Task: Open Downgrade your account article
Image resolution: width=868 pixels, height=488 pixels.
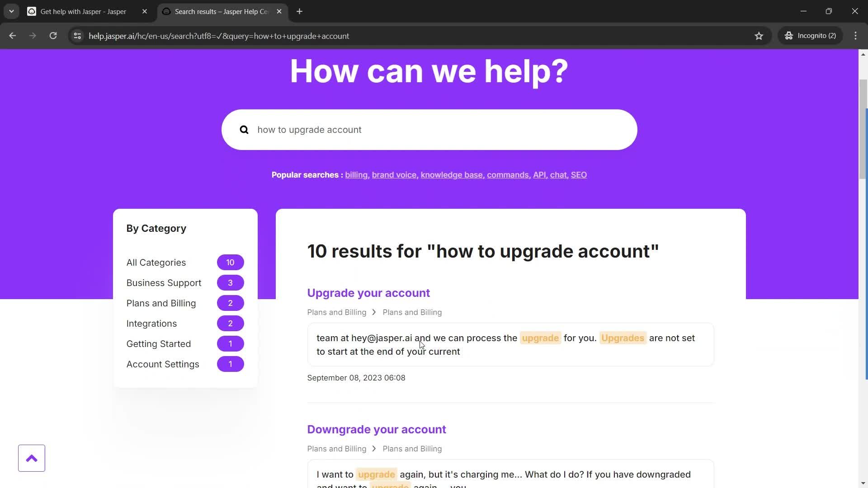Action: (377, 429)
